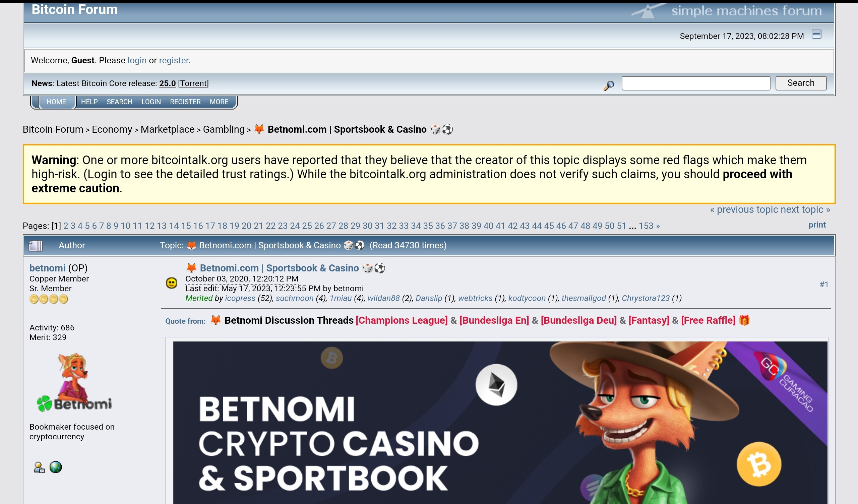Click the Search button
Screen dimensions: 858x504
coord(801,83)
